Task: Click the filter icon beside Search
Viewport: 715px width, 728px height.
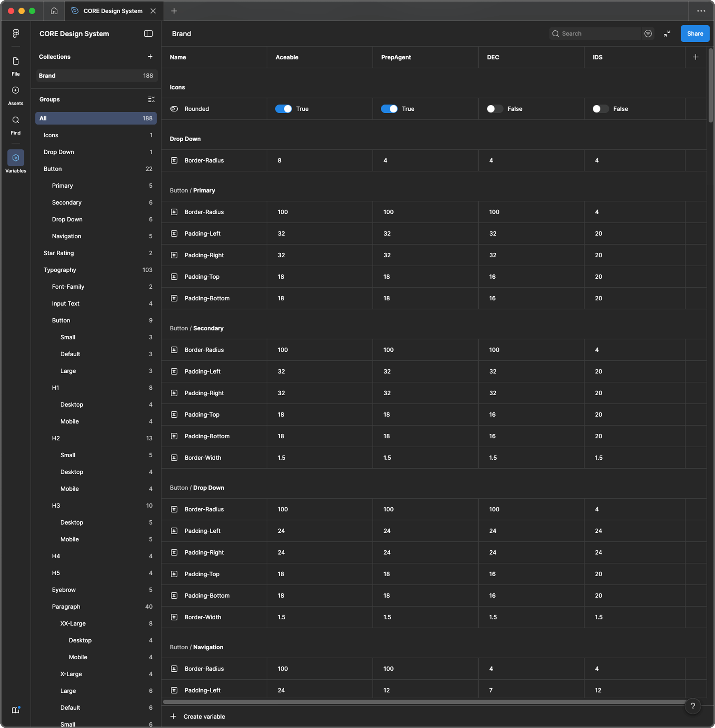Action: [x=648, y=34]
